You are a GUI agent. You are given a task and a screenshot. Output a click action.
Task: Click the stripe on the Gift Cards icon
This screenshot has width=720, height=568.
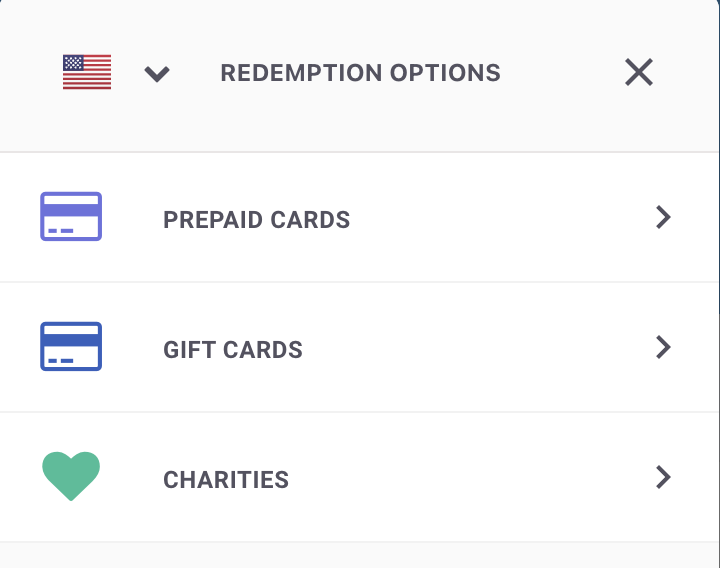(71, 340)
